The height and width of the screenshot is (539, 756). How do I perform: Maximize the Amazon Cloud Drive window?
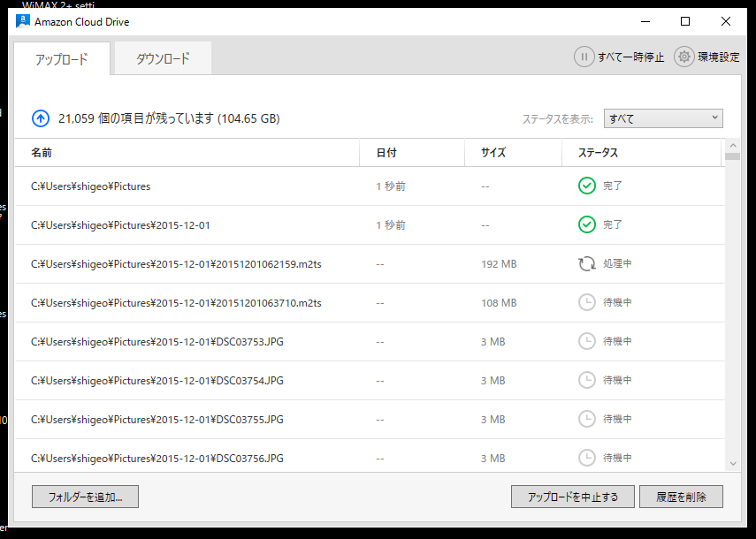click(685, 22)
